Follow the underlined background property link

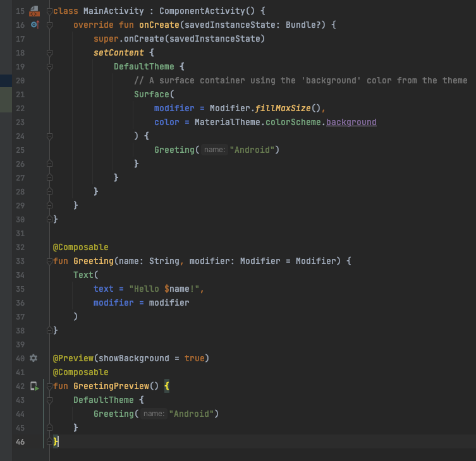point(351,123)
